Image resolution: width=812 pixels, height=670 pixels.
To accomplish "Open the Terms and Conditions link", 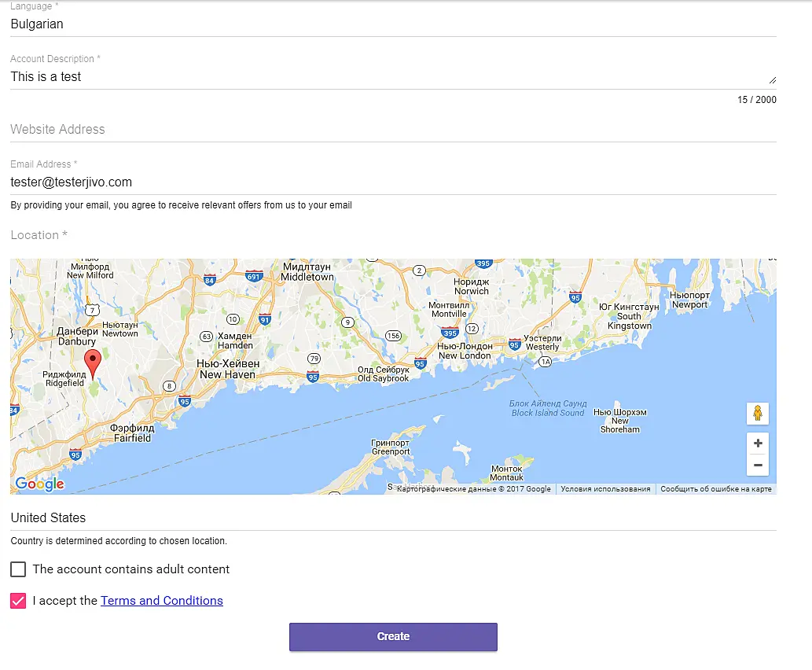I will click(x=162, y=601).
